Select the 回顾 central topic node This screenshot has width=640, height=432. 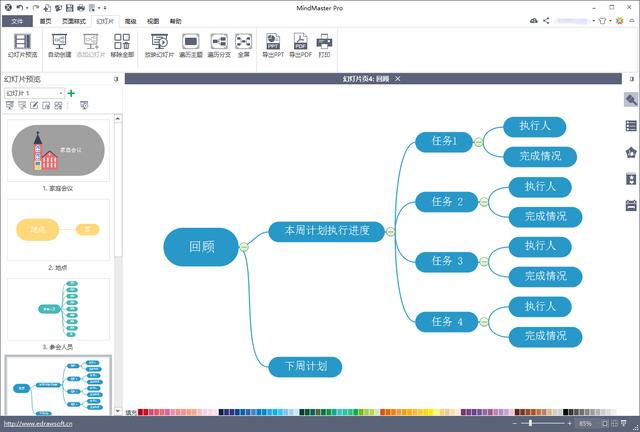coord(201,247)
